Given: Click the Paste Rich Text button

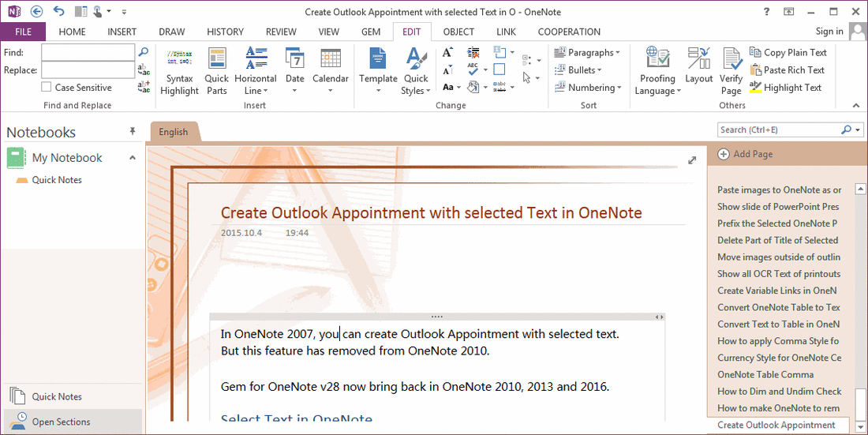Looking at the screenshot, I should click(787, 69).
